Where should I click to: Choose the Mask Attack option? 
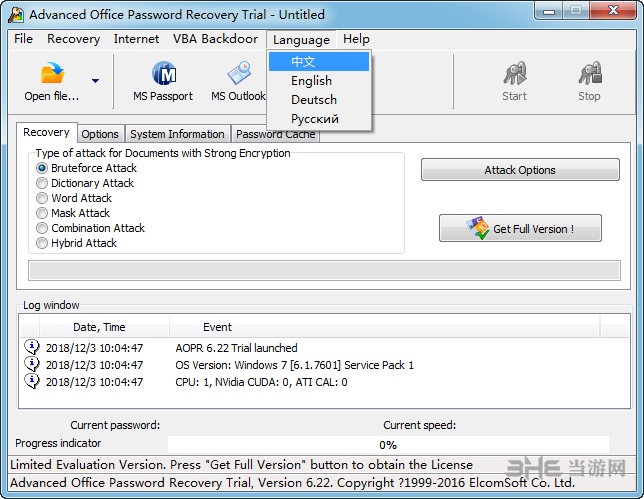(42, 213)
